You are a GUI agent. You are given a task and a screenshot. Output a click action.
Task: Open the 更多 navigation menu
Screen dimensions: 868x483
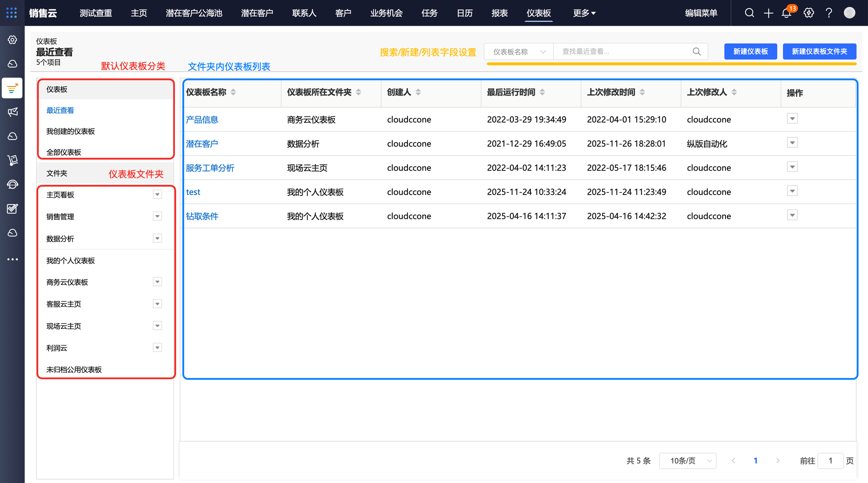[584, 13]
